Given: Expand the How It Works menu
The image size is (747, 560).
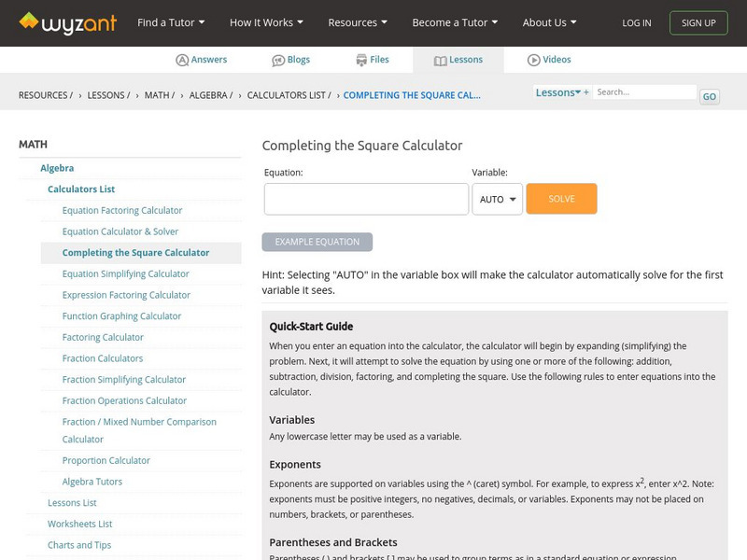Looking at the screenshot, I should tap(266, 22).
